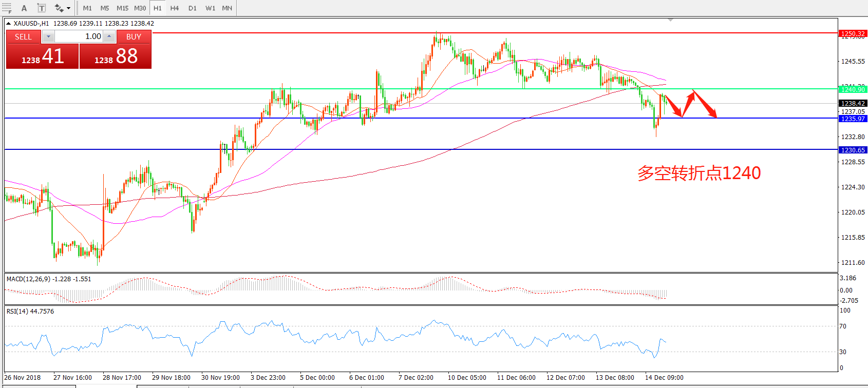Decrease lot volume with down arrow
This screenshot has height=388, width=868.
pos(48,36)
